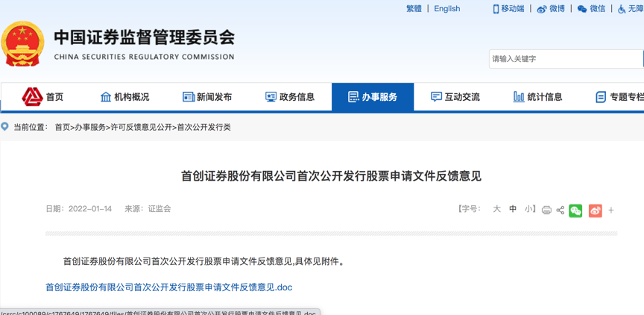The width and height of the screenshot is (644, 315).
Task: Share article via green WeChat icon
Action: (x=575, y=210)
